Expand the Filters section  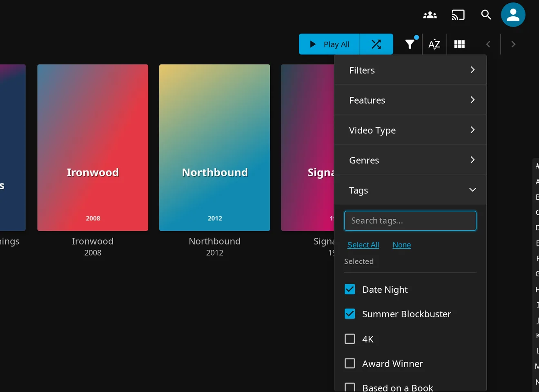click(x=410, y=70)
